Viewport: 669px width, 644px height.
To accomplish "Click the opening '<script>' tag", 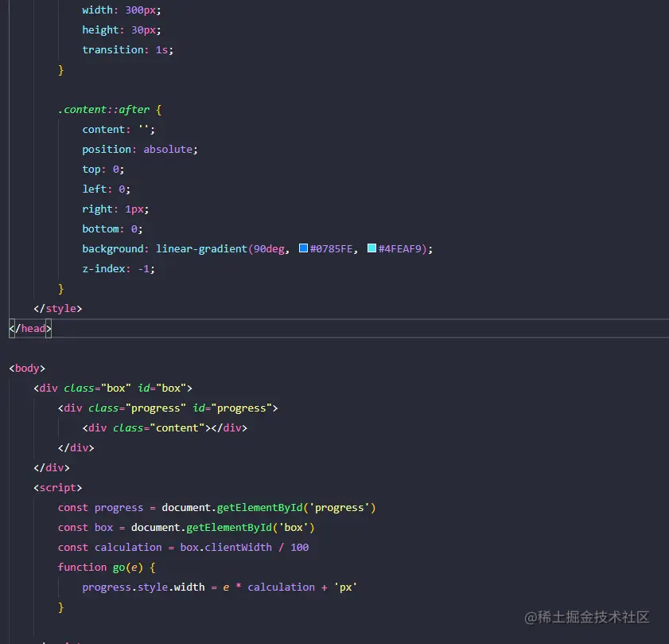I will point(57,488).
